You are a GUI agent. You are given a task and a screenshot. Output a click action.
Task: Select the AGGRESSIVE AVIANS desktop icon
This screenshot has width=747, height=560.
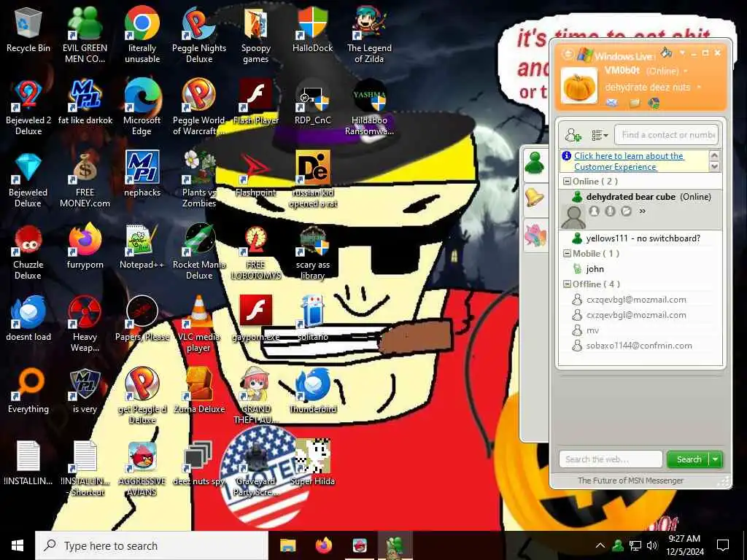(142, 469)
